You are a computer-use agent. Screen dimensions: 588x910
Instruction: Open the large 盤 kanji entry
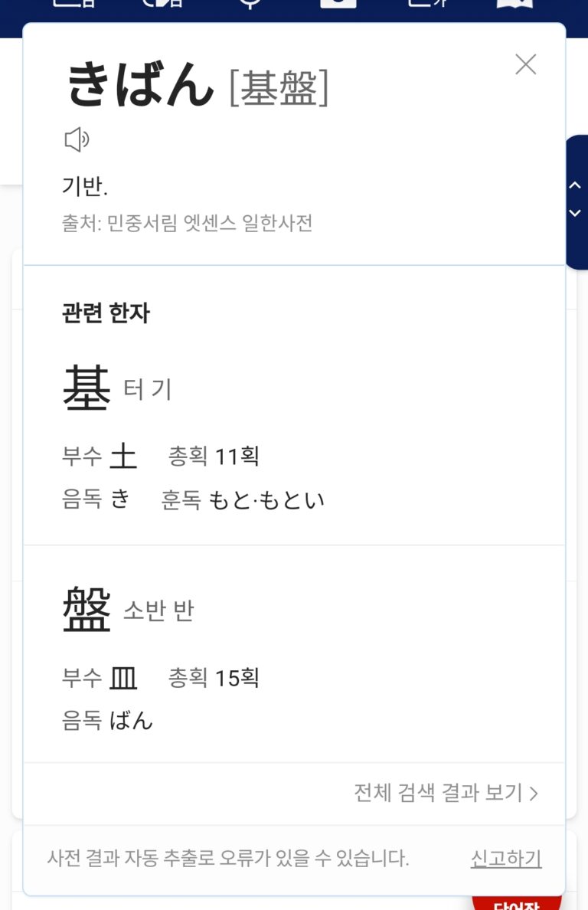(87, 610)
